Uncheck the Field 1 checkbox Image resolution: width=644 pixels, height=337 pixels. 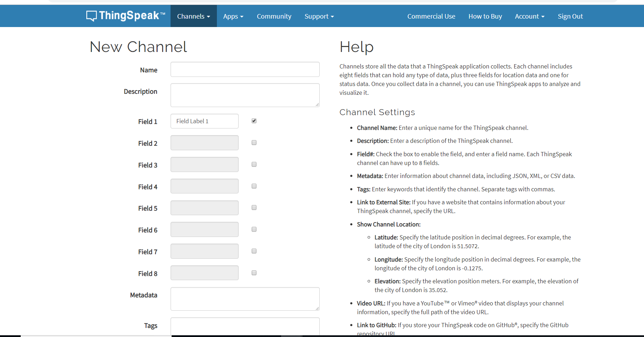[x=254, y=121]
